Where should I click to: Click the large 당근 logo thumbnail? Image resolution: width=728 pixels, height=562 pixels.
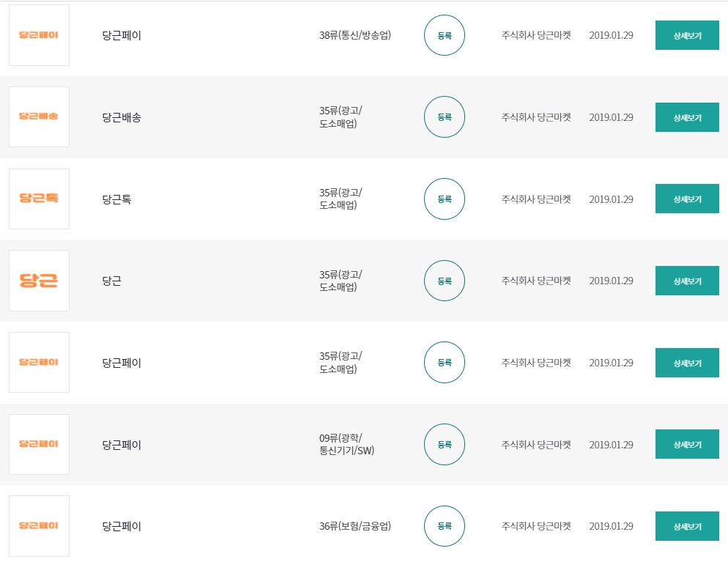[x=39, y=281]
